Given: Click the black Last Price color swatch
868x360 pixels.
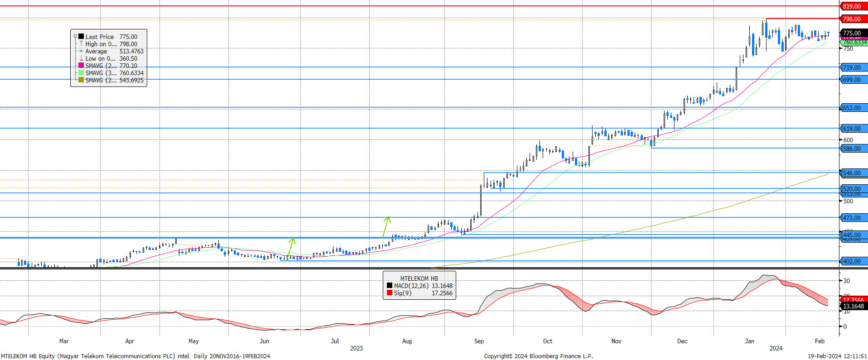Looking at the screenshot, I should [81, 36].
